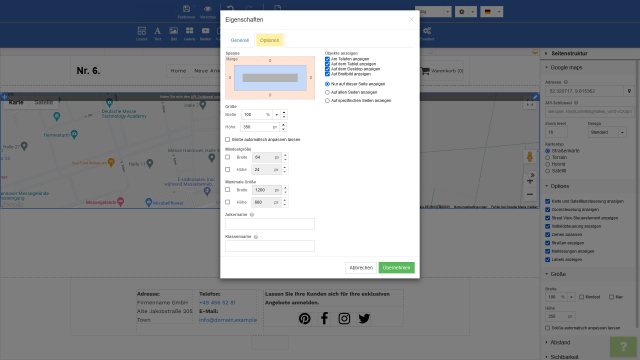Enable Größe automatisch anpassen lassen in dialog
Image resolution: width=640 pixels, height=360 pixels.
(x=228, y=140)
